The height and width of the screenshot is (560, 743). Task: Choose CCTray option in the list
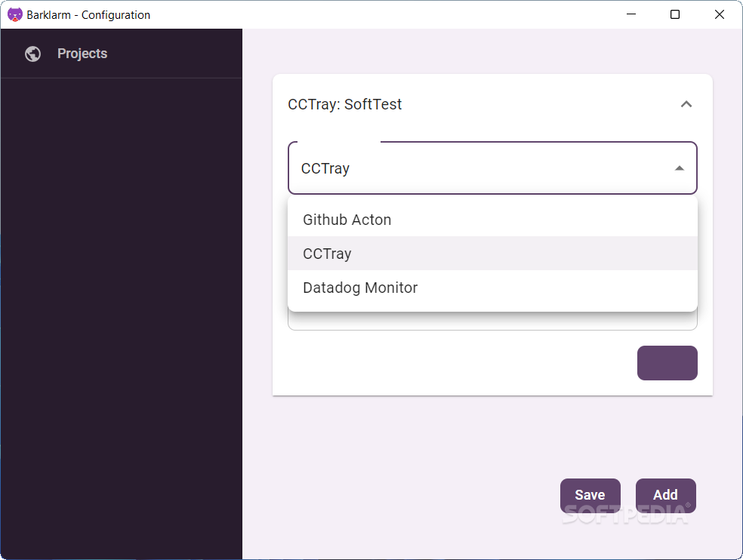tap(492, 254)
